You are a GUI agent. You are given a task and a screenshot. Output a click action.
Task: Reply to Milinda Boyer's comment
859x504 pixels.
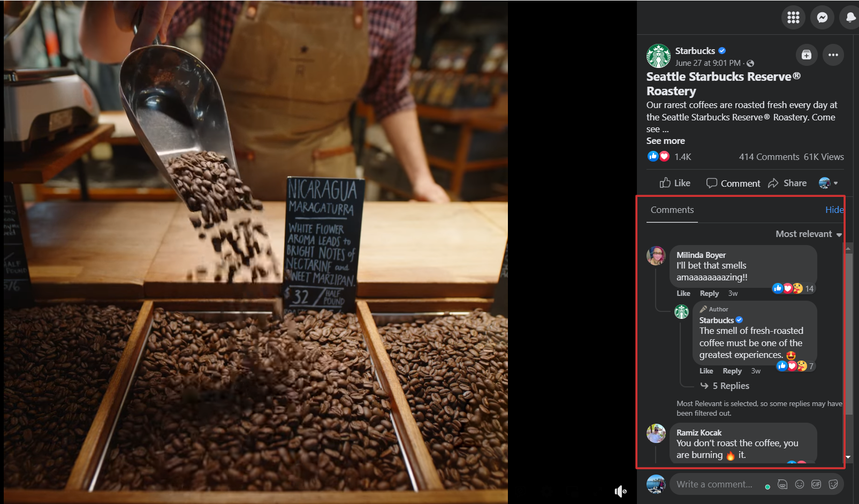pyautogui.click(x=709, y=293)
